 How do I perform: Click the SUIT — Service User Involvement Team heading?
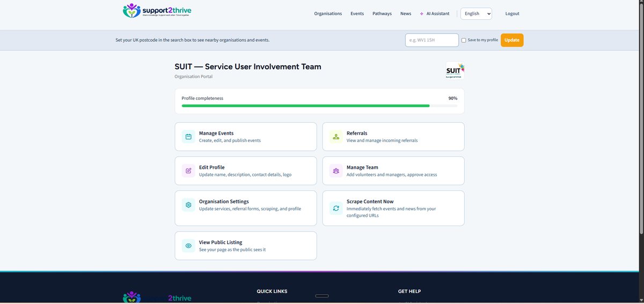coord(248,67)
